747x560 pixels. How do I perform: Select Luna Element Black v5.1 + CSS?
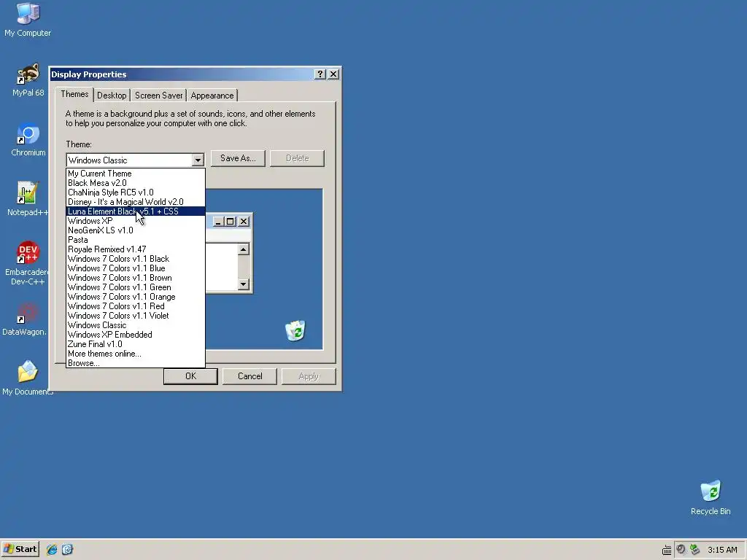tap(135, 211)
